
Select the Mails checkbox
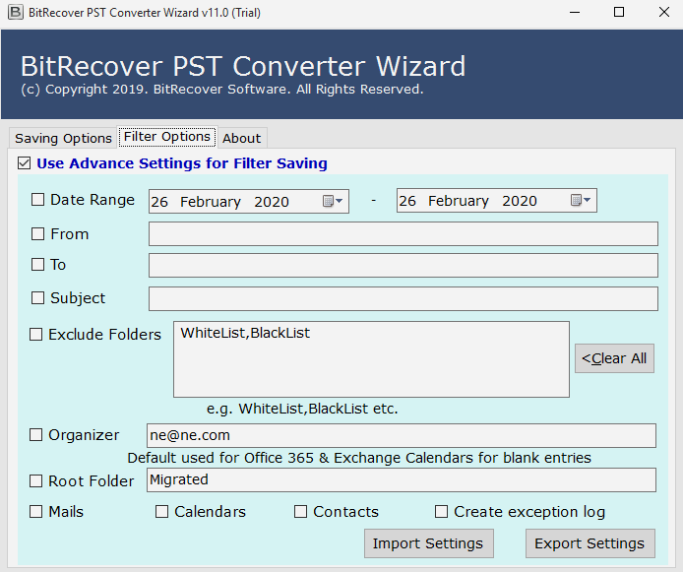click(x=36, y=512)
